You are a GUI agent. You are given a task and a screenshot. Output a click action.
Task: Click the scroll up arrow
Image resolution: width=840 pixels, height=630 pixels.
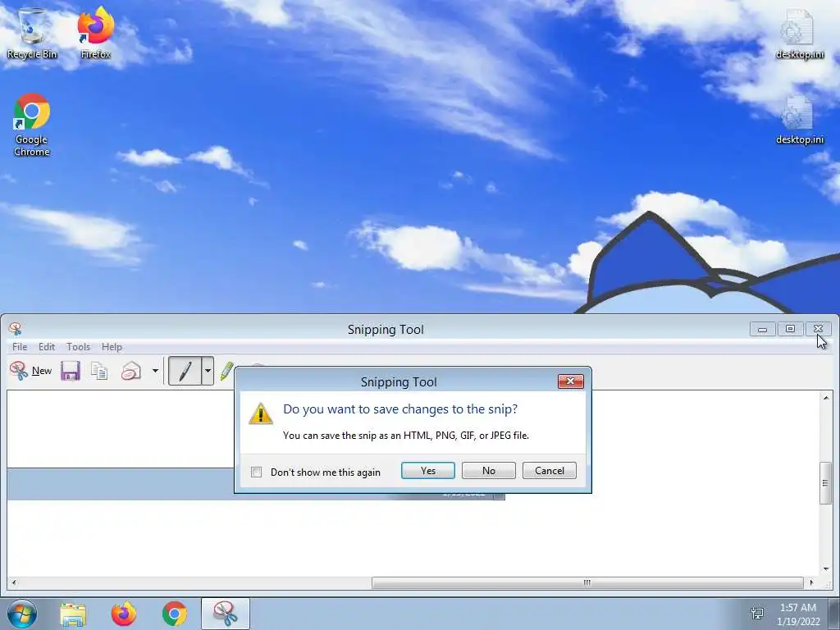(x=825, y=398)
